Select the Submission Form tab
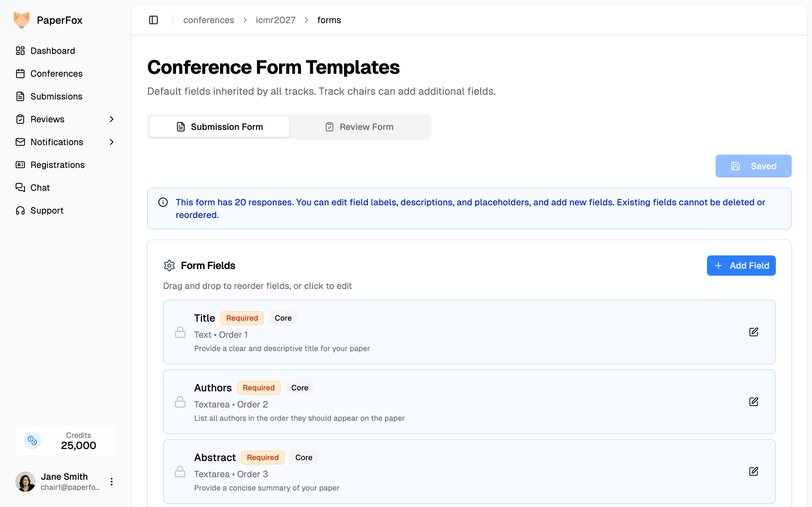 pos(219,127)
